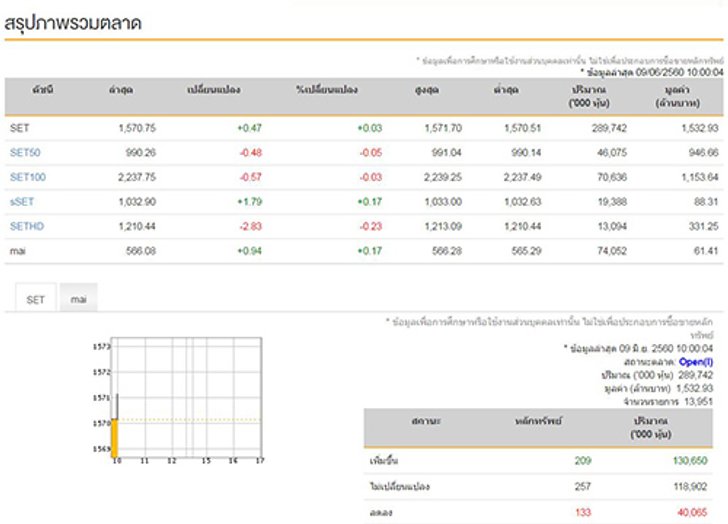This screenshot has width=728, height=524.
Task: Select the SET last value 1,570.75
Action: 137,128
